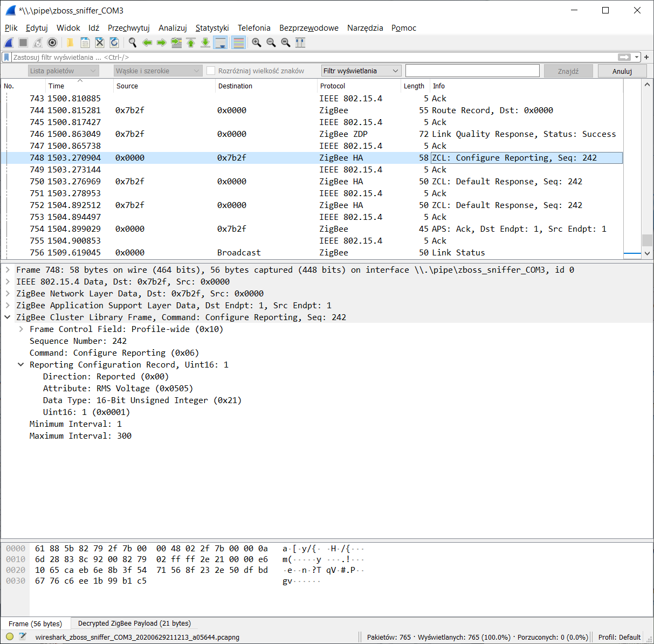The image size is (654, 644).
Task: Click the capture file properties status icon
Action: pos(23,637)
